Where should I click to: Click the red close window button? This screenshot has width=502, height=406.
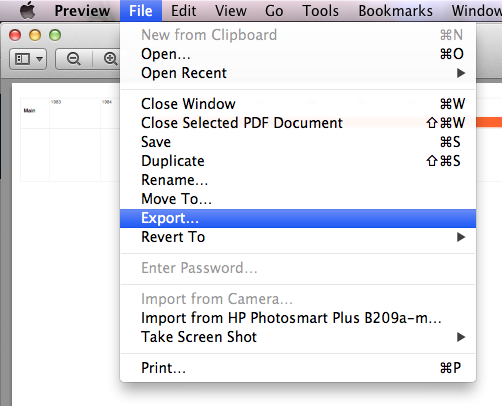tap(15, 35)
